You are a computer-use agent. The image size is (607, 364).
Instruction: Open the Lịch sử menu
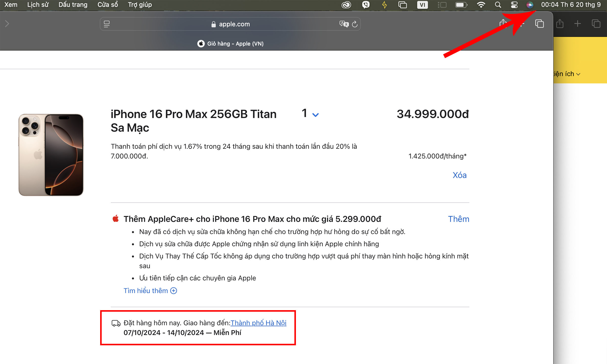(x=38, y=5)
